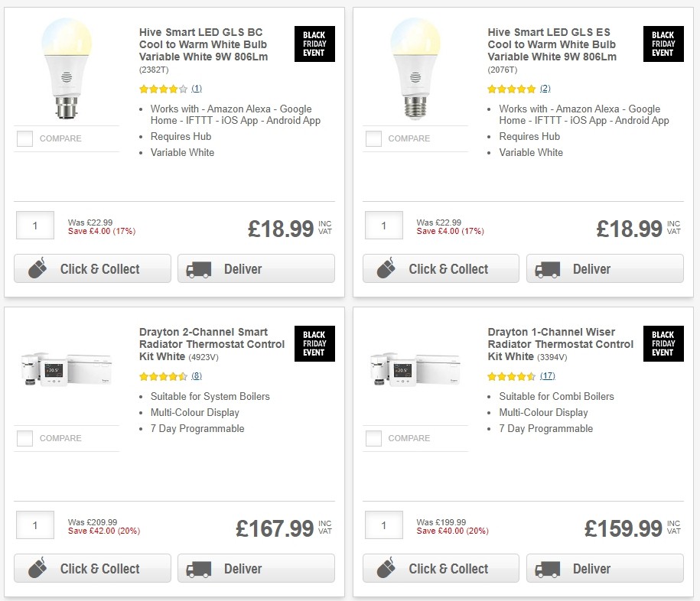Open the (17) reviews for Drayton 1-Channel kit
This screenshot has width=700, height=601.
click(549, 376)
